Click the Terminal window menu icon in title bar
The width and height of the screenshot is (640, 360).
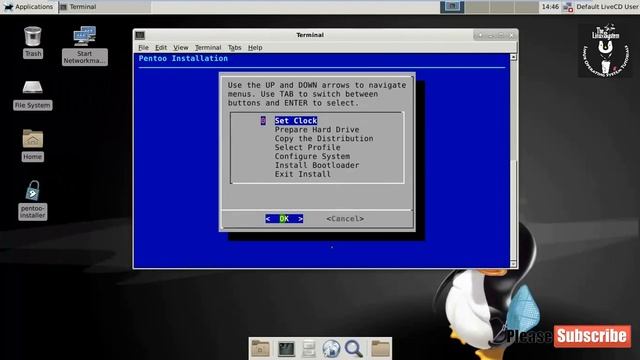(x=140, y=35)
